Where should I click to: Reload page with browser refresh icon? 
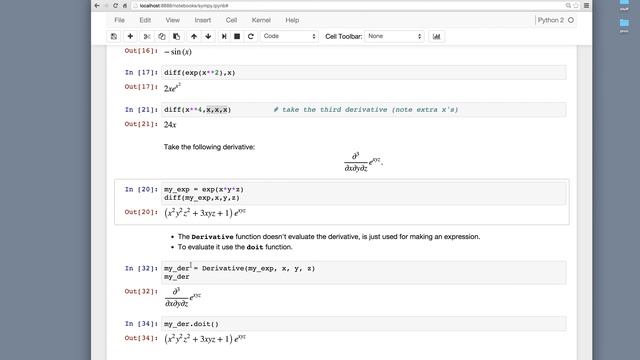[115, 6]
